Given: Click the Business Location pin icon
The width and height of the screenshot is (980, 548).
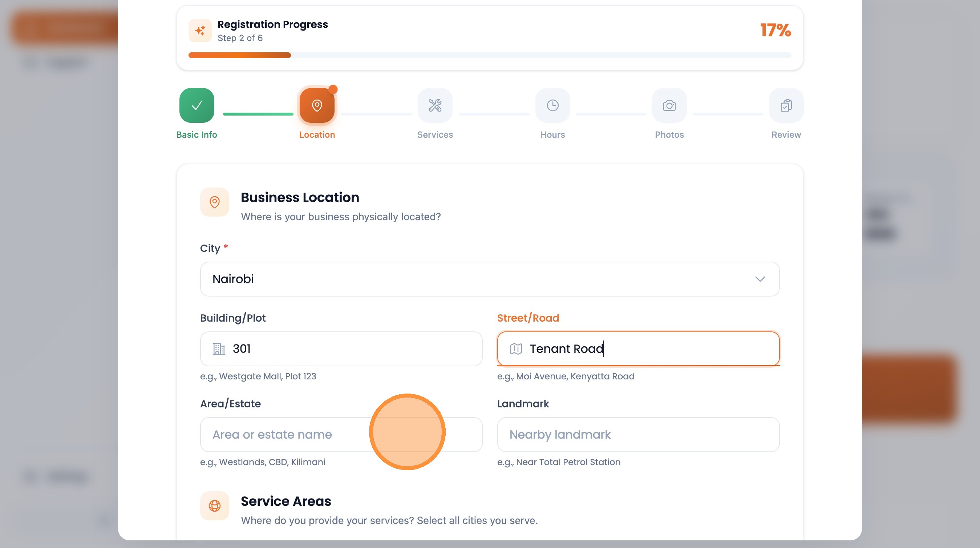Looking at the screenshot, I should click(215, 202).
